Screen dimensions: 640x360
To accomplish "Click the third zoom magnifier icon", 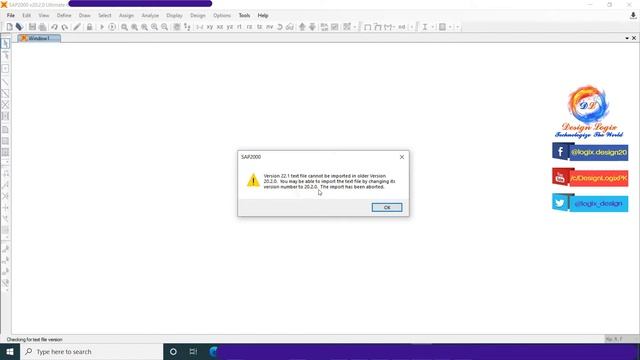I will tap(144, 27).
